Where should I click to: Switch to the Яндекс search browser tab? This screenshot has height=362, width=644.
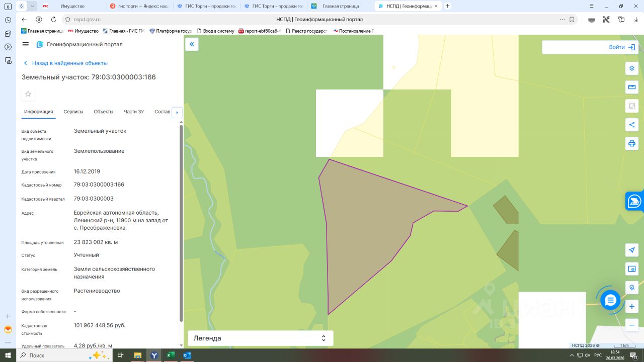point(140,6)
